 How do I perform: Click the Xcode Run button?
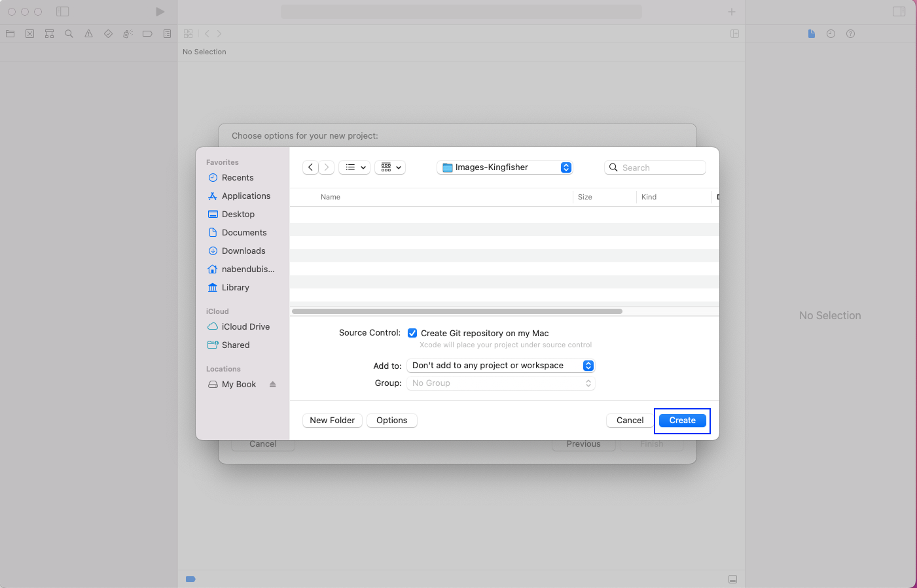(160, 12)
